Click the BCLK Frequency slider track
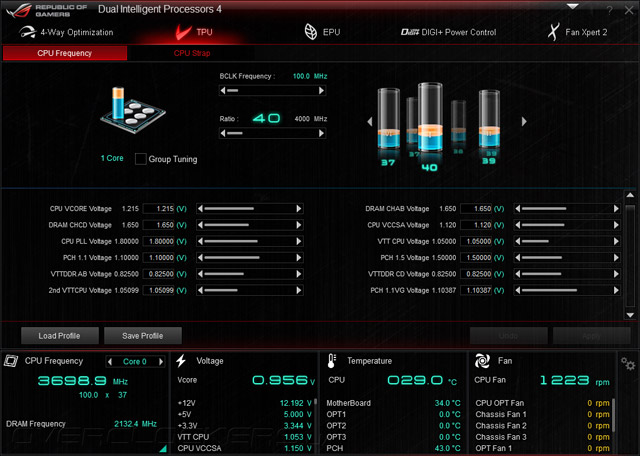 pos(272,90)
